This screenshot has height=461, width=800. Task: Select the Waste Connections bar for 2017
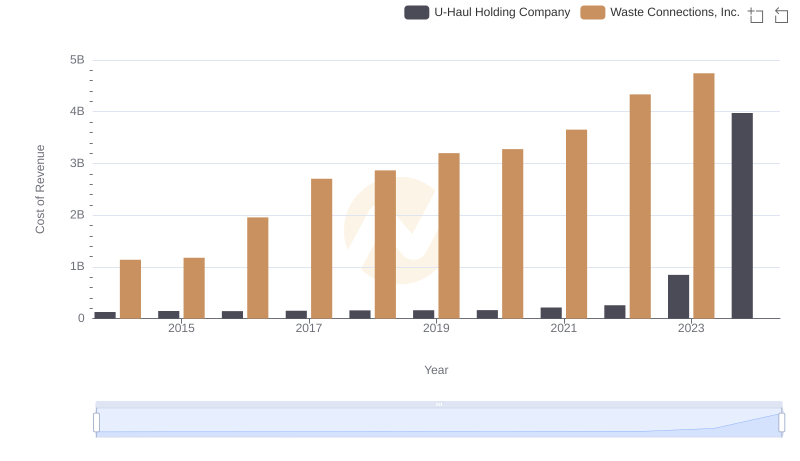(321, 248)
